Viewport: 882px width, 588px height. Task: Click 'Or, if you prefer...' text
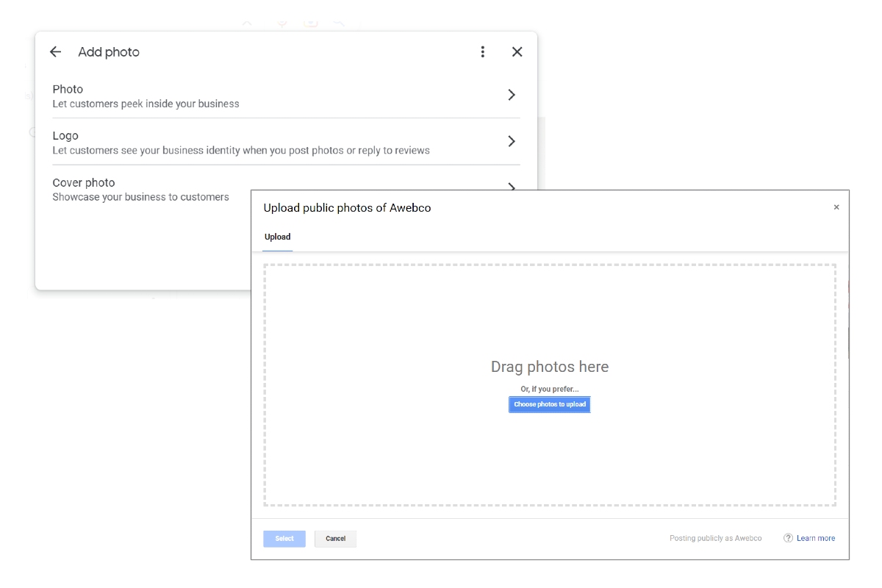pos(550,389)
